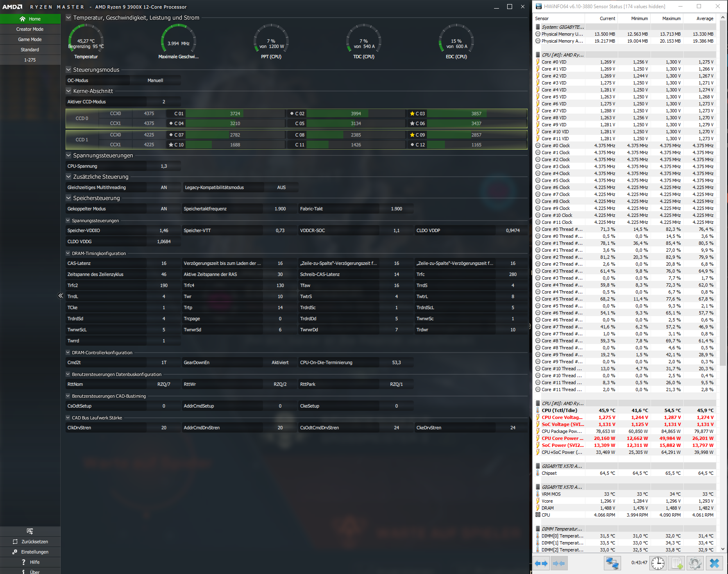Click the Average column header
The width and height of the screenshot is (728, 574).
[699, 18]
